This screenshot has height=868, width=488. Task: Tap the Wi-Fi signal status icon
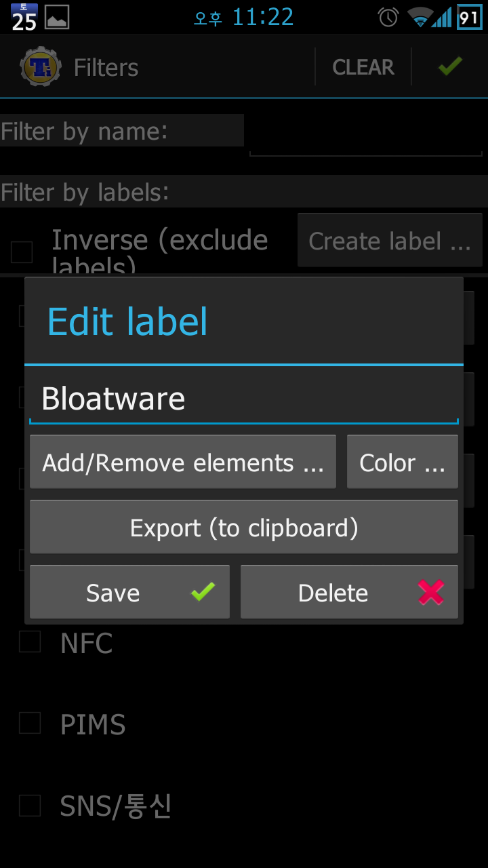(x=421, y=18)
